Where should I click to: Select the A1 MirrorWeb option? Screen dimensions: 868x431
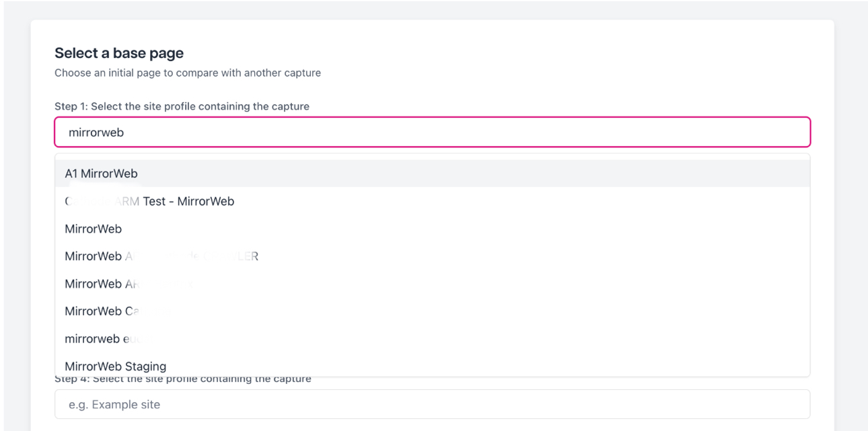(432, 173)
